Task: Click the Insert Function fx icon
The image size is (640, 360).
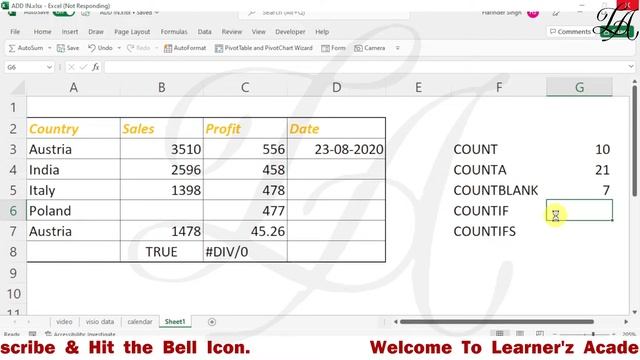Action: pyautogui.click(x=96, y=67)
